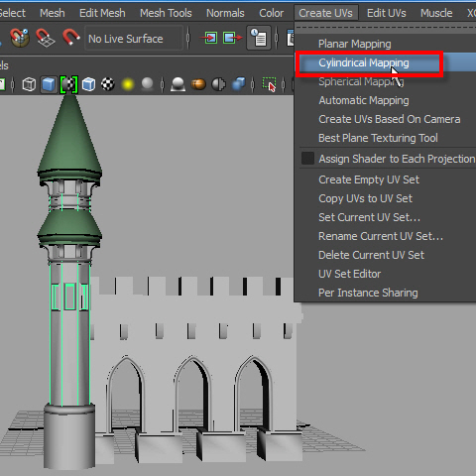
Task: Click the Make Live magnet icon
Action: [70, 38]
